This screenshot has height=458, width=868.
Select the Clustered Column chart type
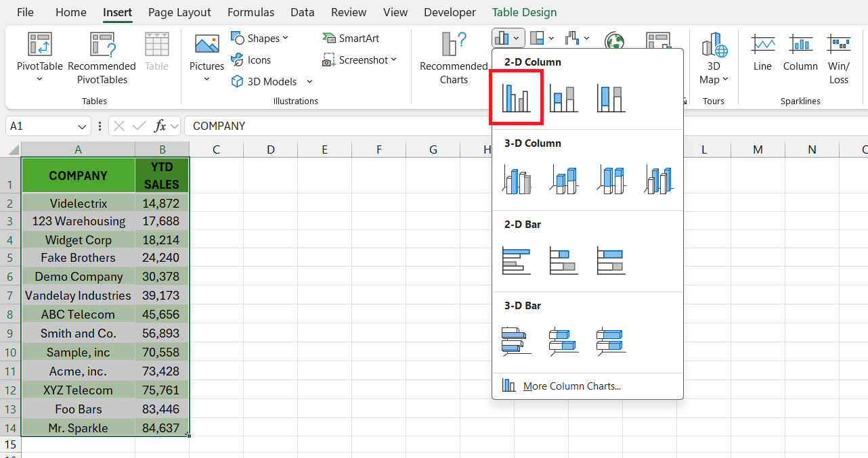click(x=517, y=97)
